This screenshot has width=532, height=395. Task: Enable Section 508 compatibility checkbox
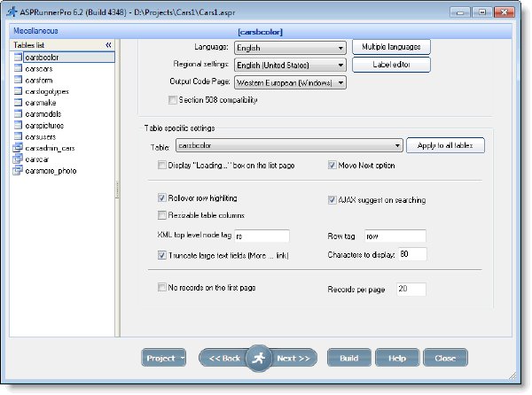coord(173,100)
